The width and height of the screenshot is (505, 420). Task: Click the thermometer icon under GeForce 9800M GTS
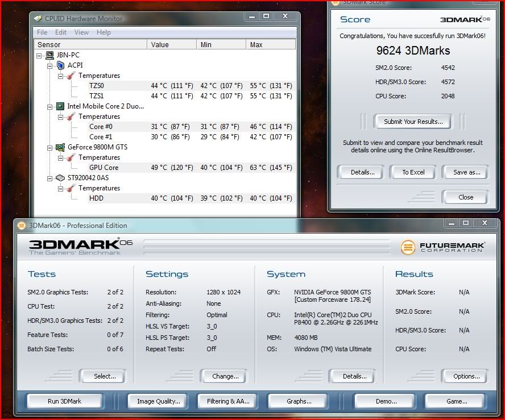coord(71,157)
